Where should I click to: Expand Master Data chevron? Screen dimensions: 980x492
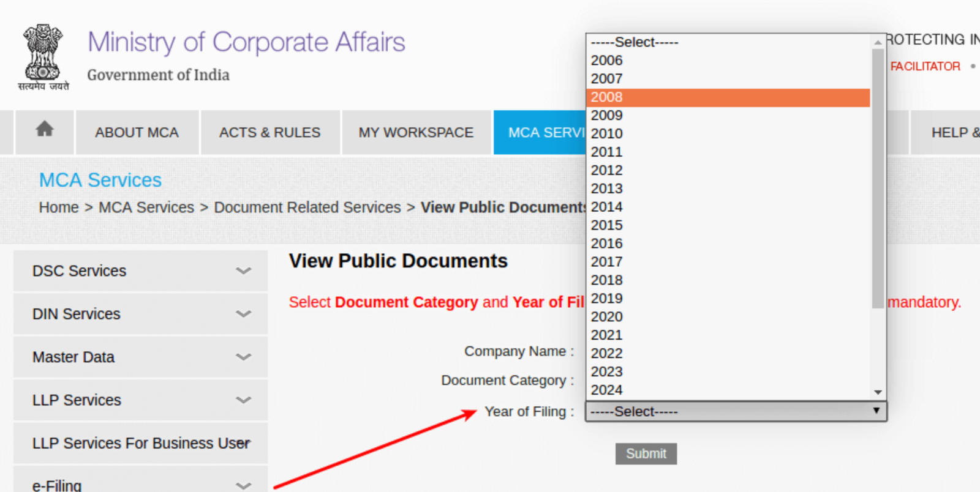coord(244,357)
